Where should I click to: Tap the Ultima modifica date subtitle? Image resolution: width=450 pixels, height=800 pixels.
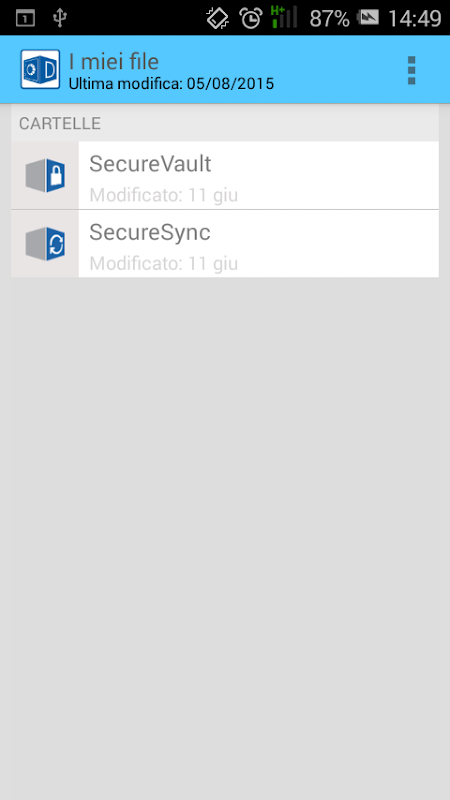pos(171,84)
